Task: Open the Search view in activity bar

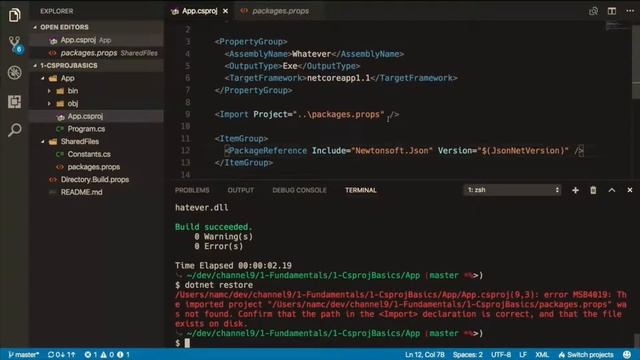Action: coord(14,130)
